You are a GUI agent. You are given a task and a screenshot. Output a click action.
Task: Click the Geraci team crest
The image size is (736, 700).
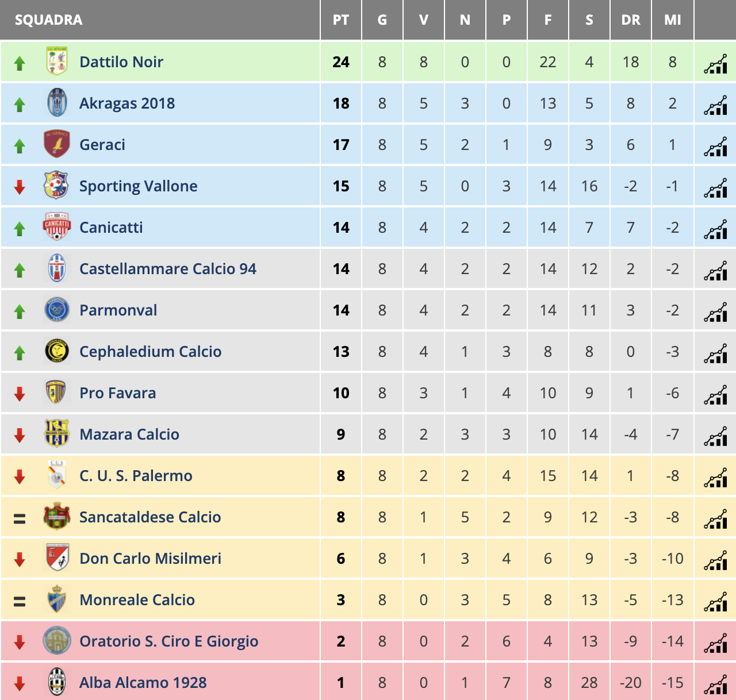[x=57, y=144]
